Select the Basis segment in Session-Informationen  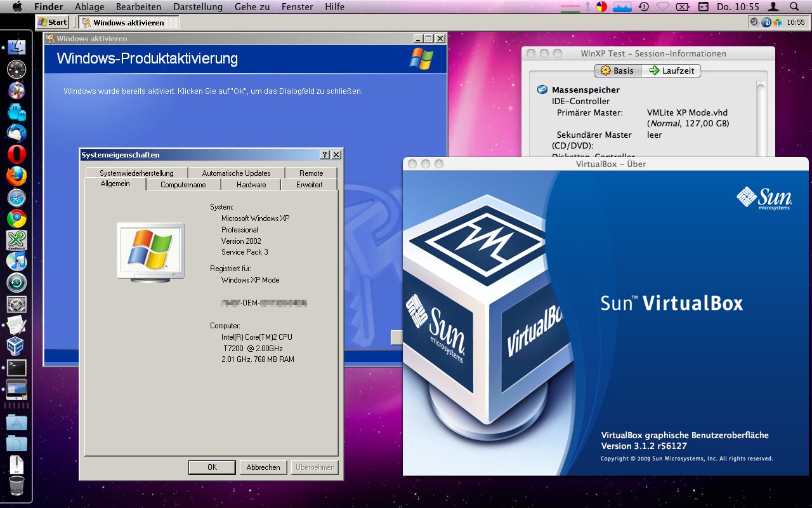coord(618,70)
